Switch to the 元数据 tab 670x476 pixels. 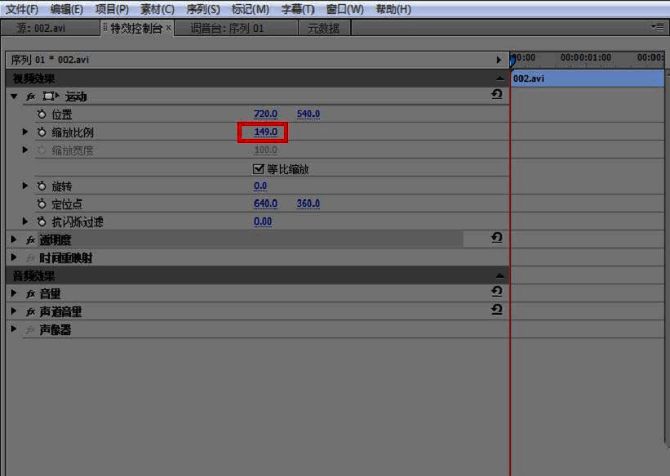323,28
